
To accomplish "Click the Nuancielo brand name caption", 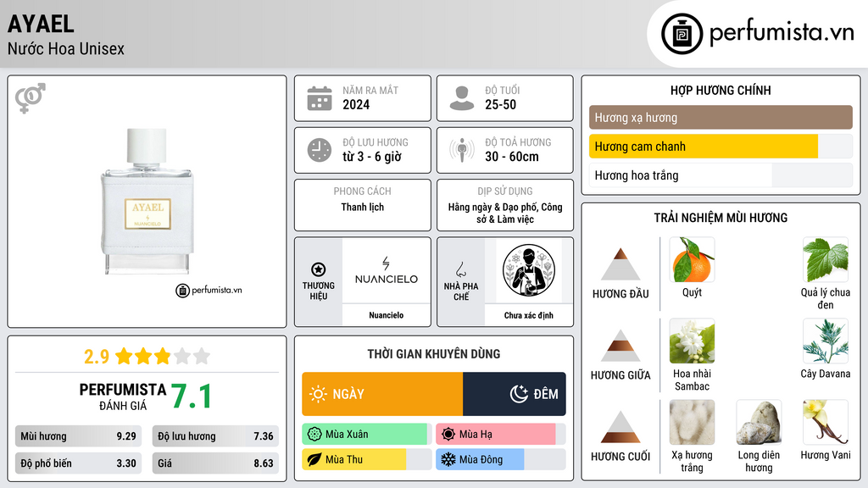I will pyautogui.click(x=387, y=315).
